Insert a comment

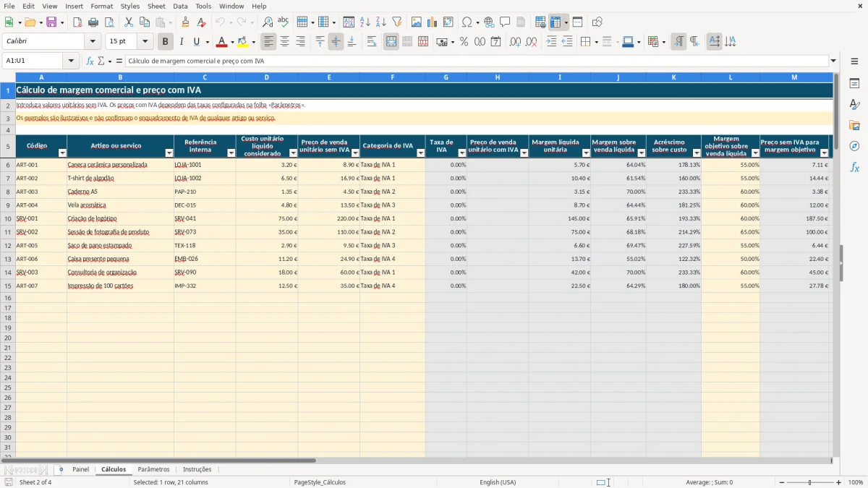pyautogui.click(x=505, y=22)
